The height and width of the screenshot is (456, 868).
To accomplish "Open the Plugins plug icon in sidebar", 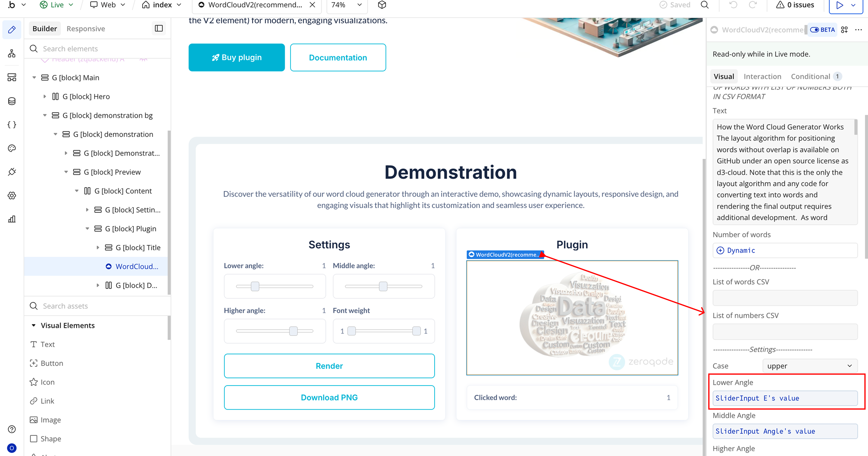I will 12,172.
